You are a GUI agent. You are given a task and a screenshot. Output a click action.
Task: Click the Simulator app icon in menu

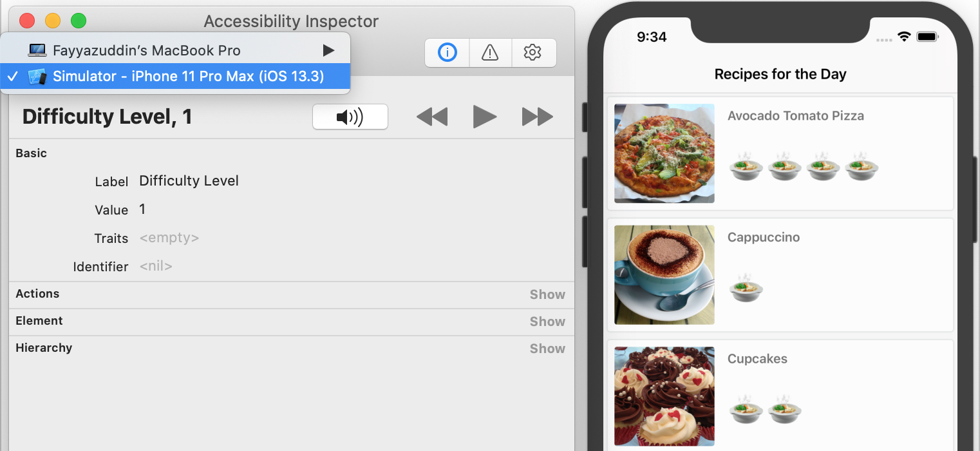(x=37, y=77)
